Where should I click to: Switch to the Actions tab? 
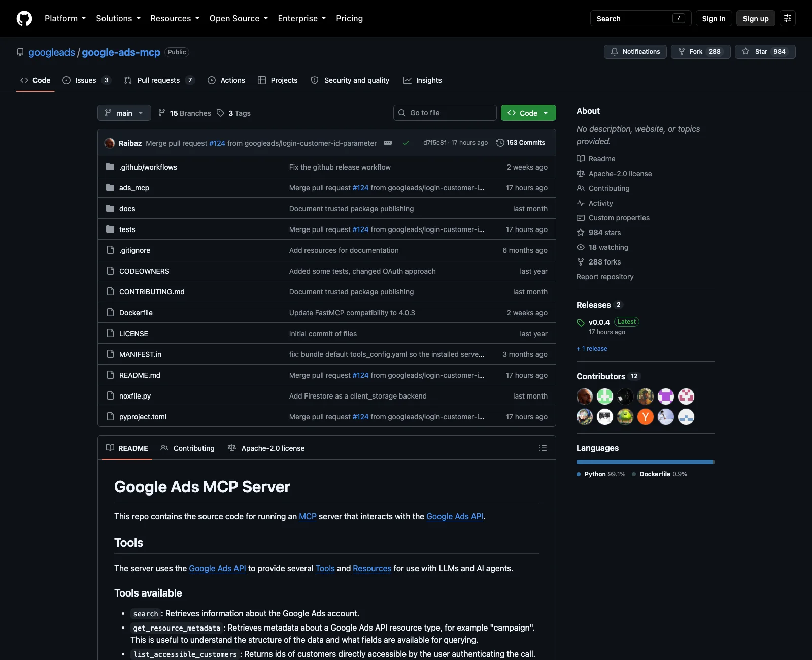tap(226, 80)
